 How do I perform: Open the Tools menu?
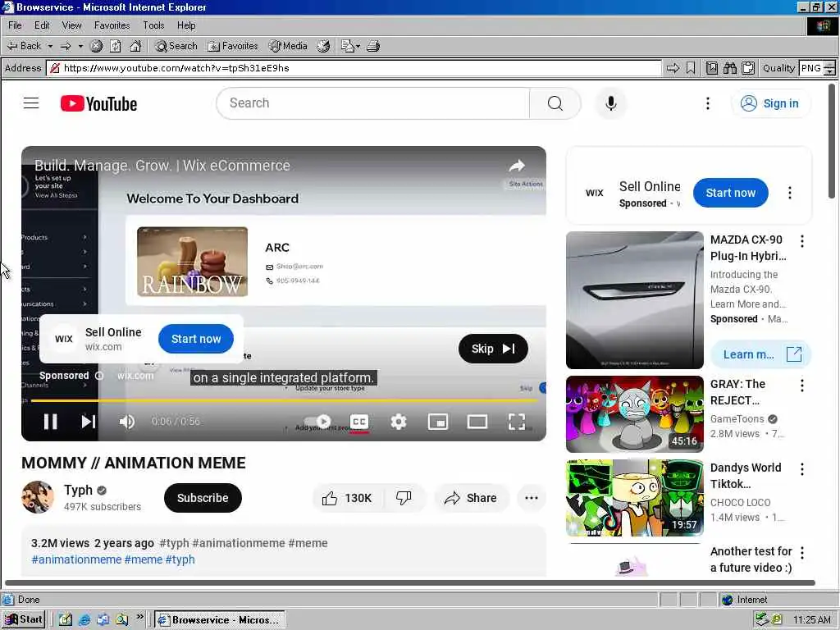coord(153,25)
